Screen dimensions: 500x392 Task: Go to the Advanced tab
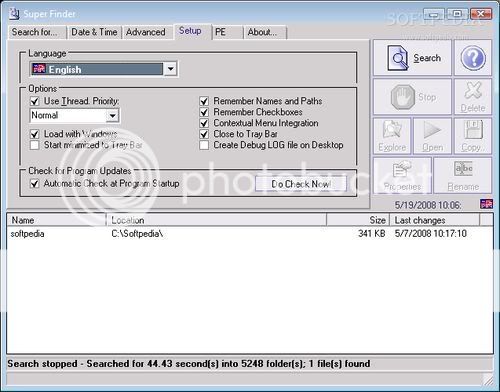click(146, 32)
